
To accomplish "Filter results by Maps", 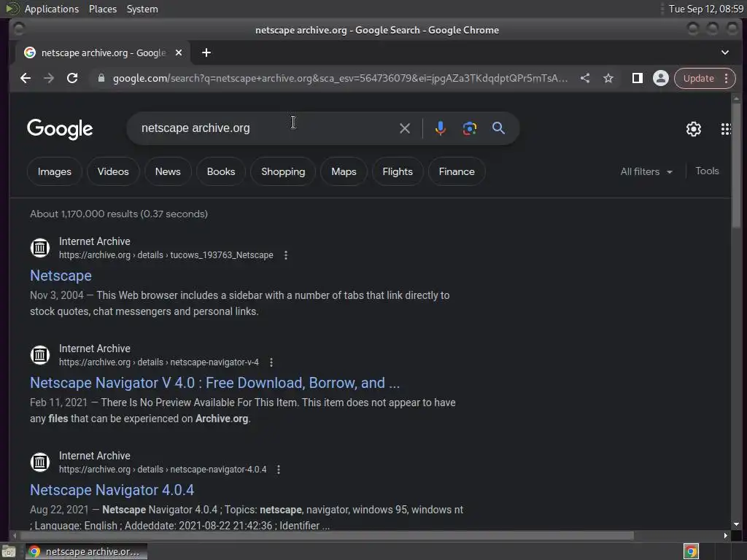I will (x=344, y=171).
